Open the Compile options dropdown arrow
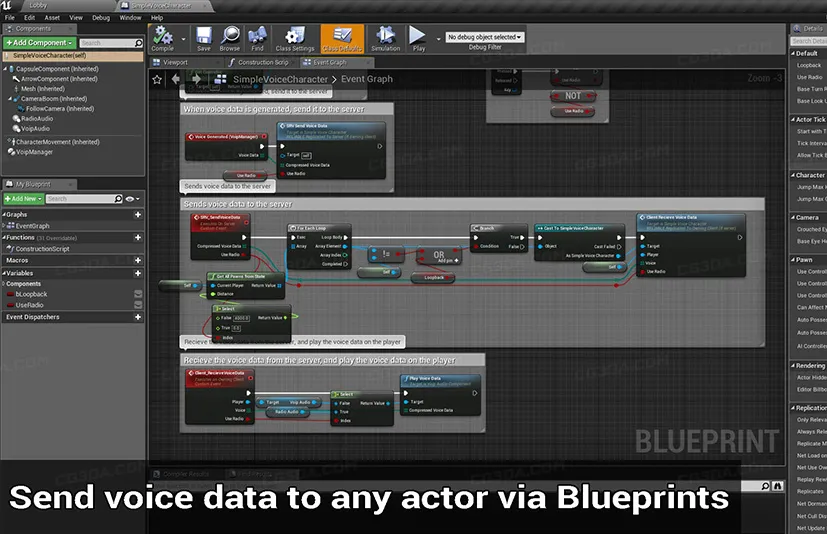827x534 pixels. tap(183, 39)
